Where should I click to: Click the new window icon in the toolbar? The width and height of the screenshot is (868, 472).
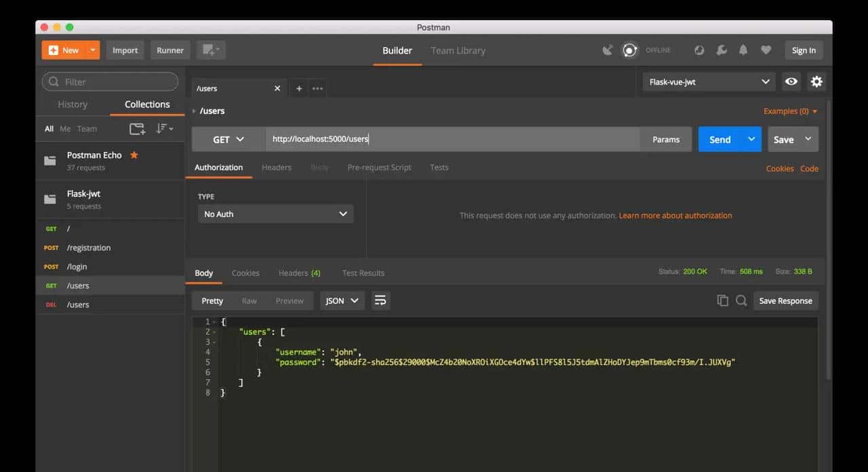point(210,50)
